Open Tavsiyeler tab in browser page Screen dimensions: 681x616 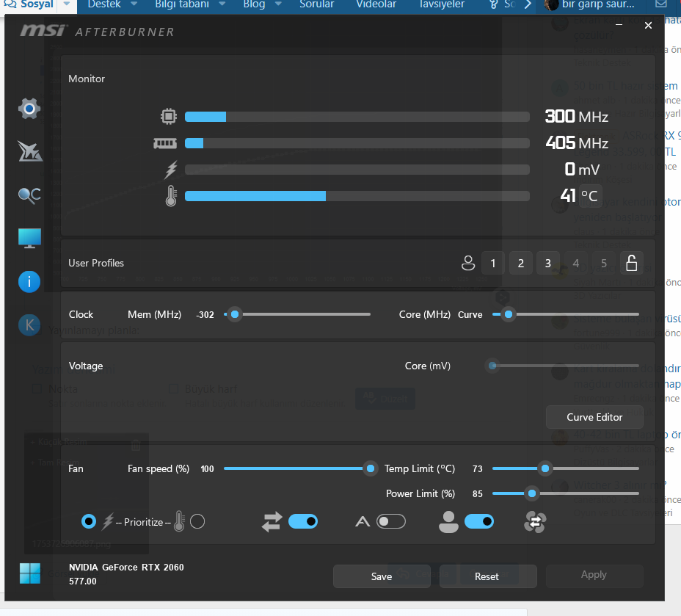coord(441,4)
